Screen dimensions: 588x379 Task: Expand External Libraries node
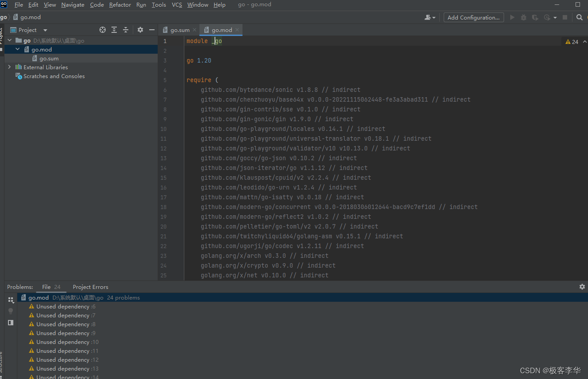(x=10, y=67)
